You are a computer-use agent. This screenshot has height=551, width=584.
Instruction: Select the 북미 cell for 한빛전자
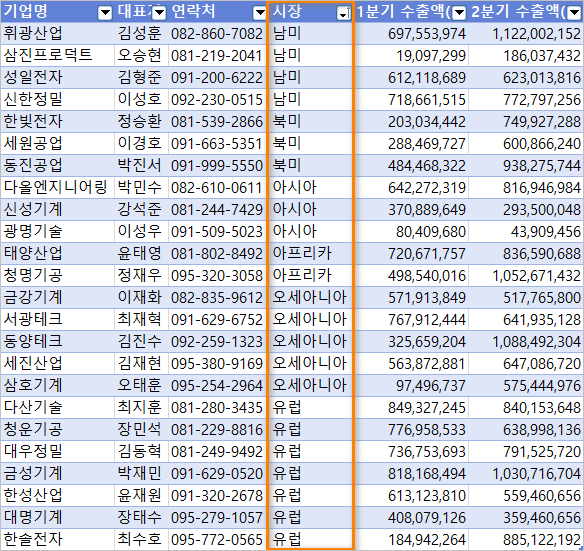click(310, 121)
